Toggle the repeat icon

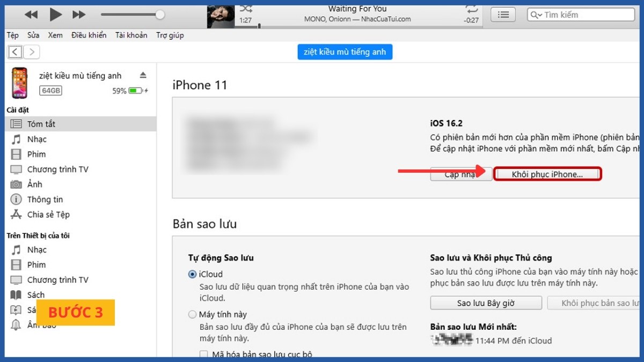472,9
